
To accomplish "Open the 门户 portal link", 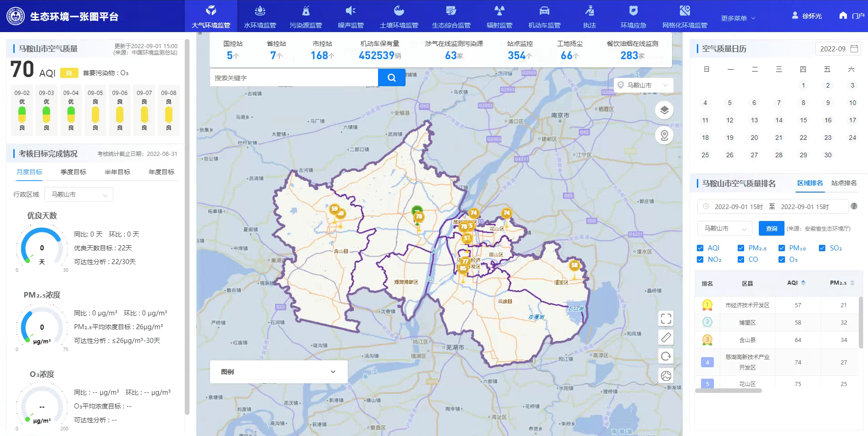I will pyautogui.click(x=852, y=16).
